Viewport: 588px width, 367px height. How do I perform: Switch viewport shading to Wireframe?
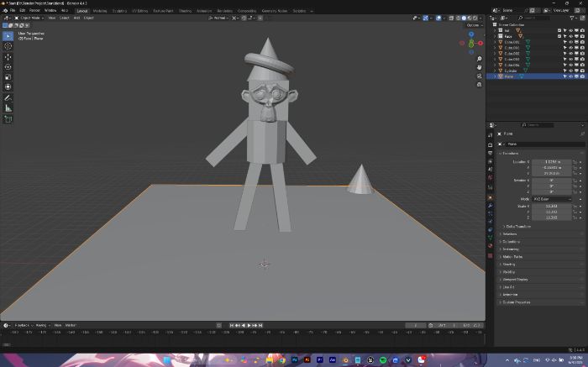pos(459,18)
